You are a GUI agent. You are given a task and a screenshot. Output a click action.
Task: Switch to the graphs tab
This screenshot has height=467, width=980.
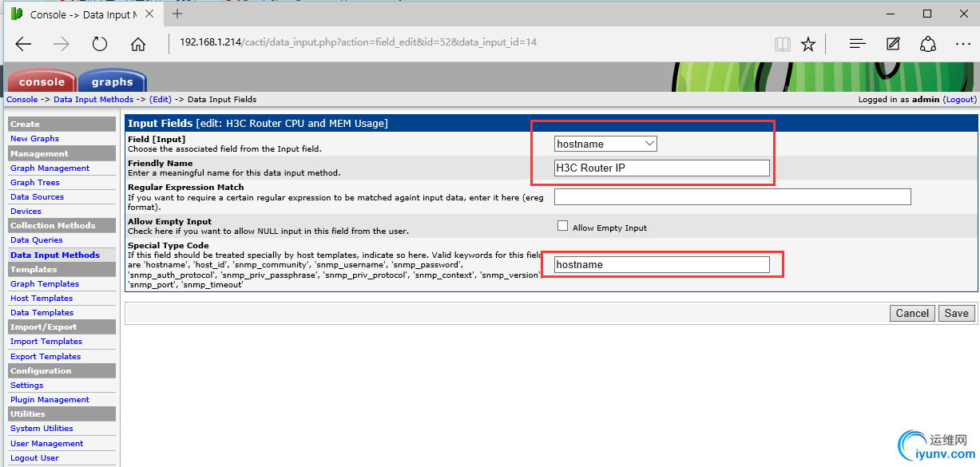[112, 81]
